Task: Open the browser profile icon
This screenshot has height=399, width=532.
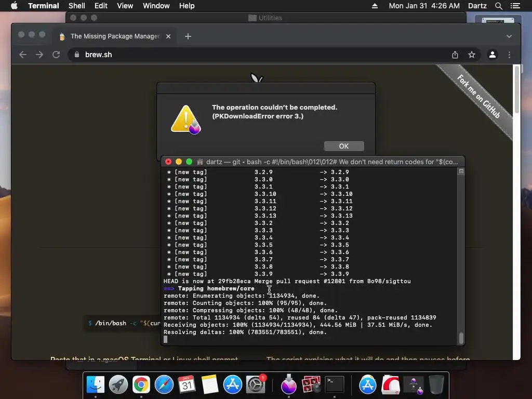Action: point(493,55)
